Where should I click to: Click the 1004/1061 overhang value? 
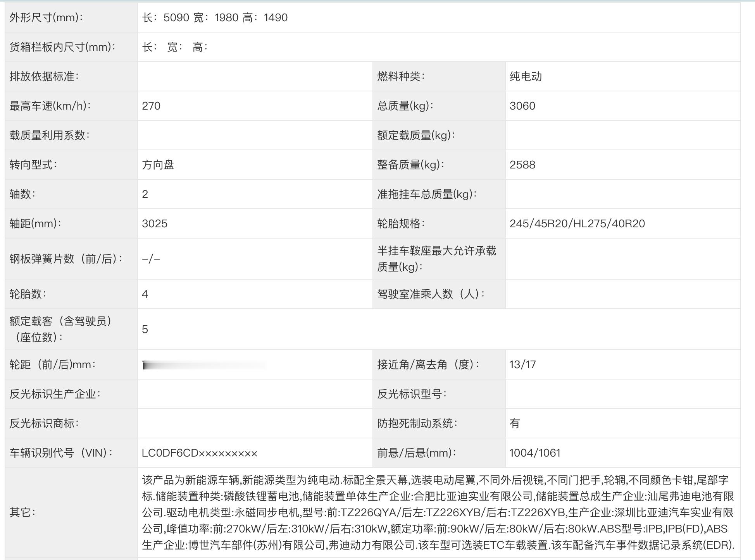(x=534, y=453)
